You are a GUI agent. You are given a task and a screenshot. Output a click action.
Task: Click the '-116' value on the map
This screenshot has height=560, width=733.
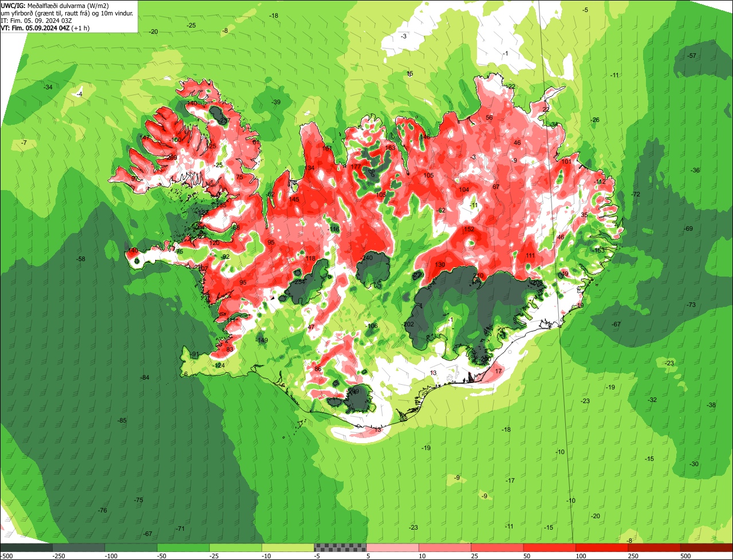pos(334,230)
